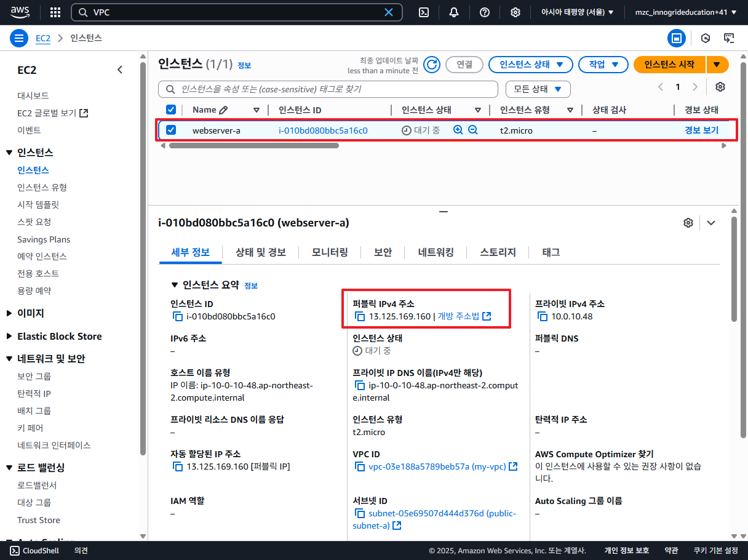The height and width of the screenshot is (560, 748).
Task: Open the CloudShell button in footer
Action: 34,551
